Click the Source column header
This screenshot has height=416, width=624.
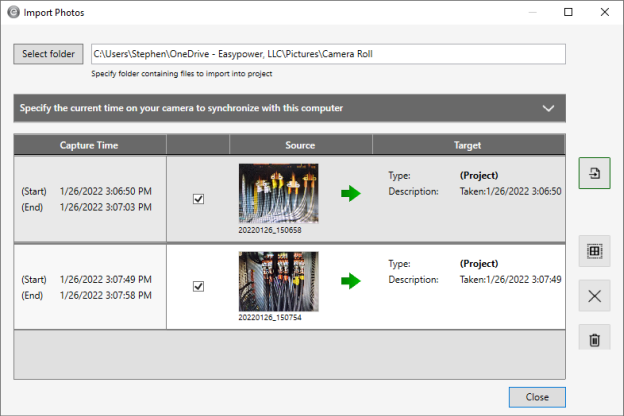pos(300,145)
